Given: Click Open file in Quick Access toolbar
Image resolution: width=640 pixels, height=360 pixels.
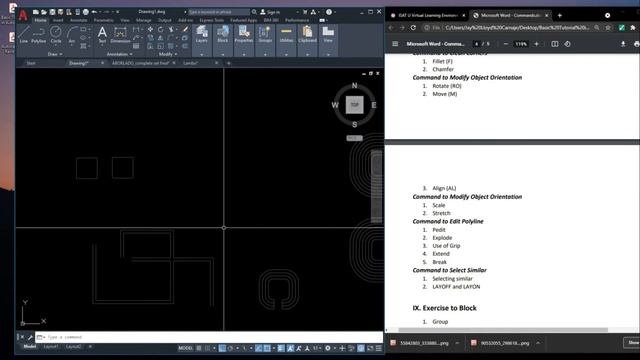Looking at the screenshot, I should click(x=44, y=12).
